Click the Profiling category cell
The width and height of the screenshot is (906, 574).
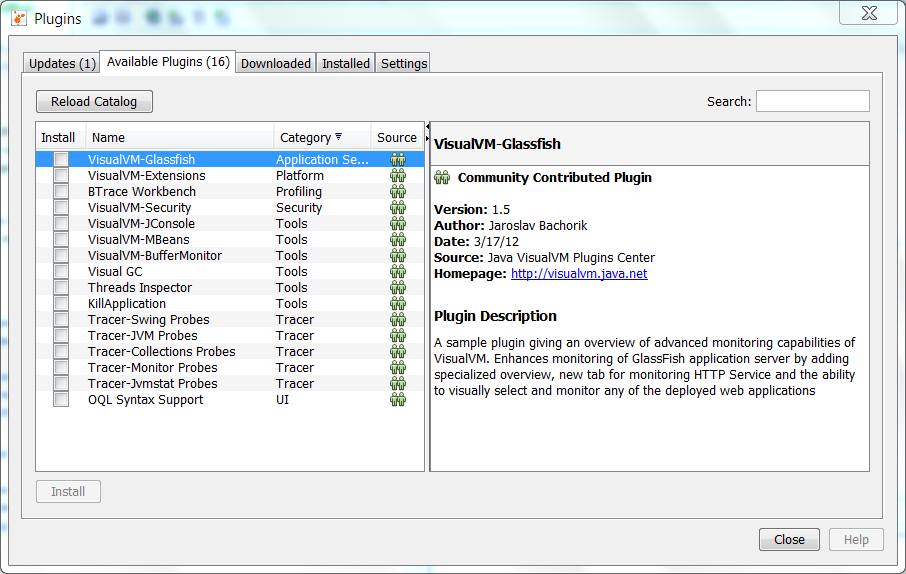tap(299, 191)
